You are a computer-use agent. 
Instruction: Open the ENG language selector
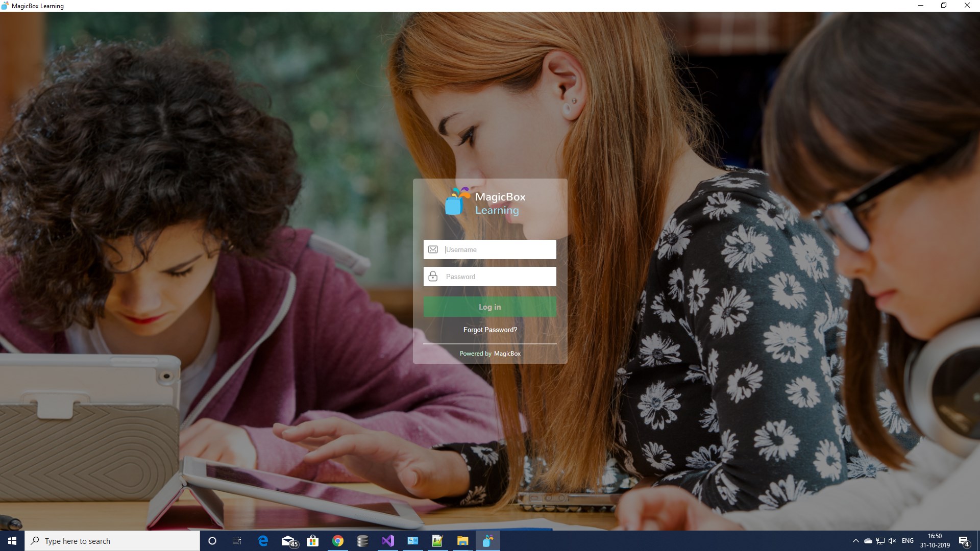click(908, 541)
